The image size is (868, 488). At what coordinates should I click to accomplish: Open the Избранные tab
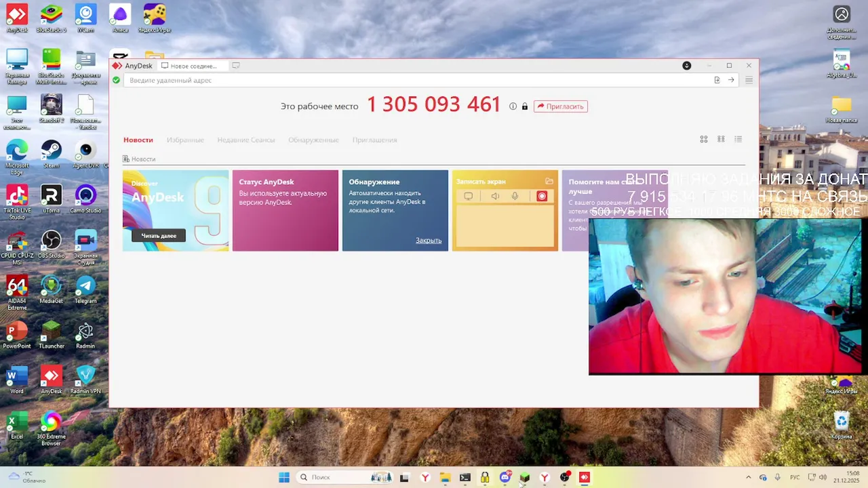[185, 140]
